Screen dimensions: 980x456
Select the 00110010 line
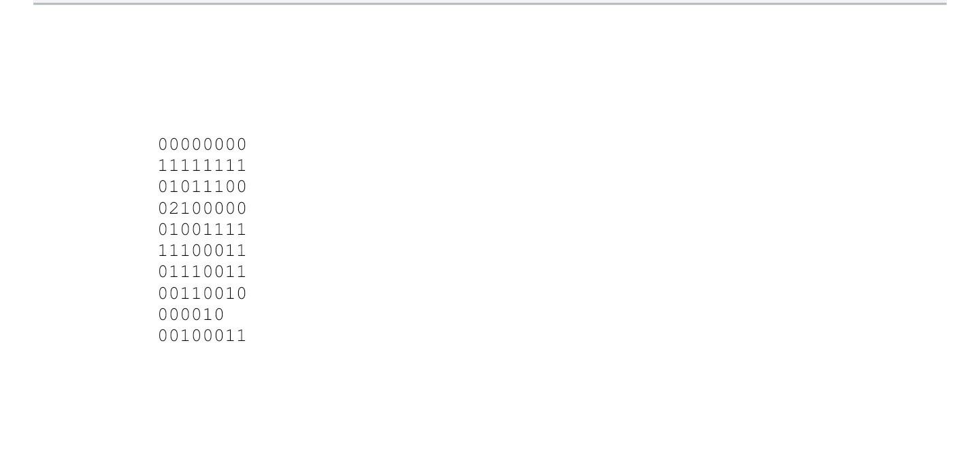[202, 293]
